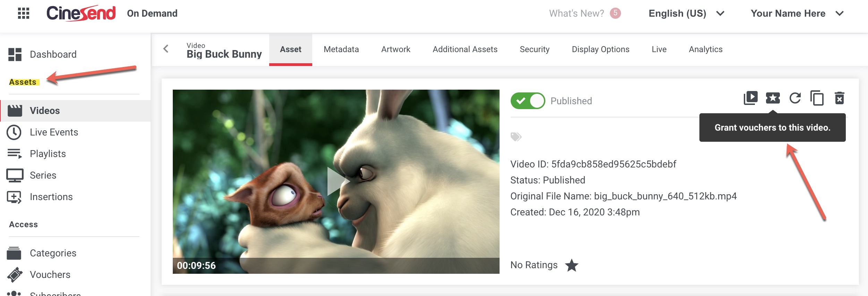Open the Display Options tab

[x=601, y=49]
